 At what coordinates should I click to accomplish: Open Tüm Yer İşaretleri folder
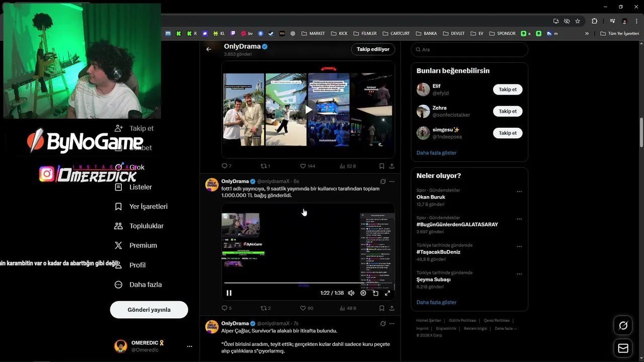tap(620, 34)
